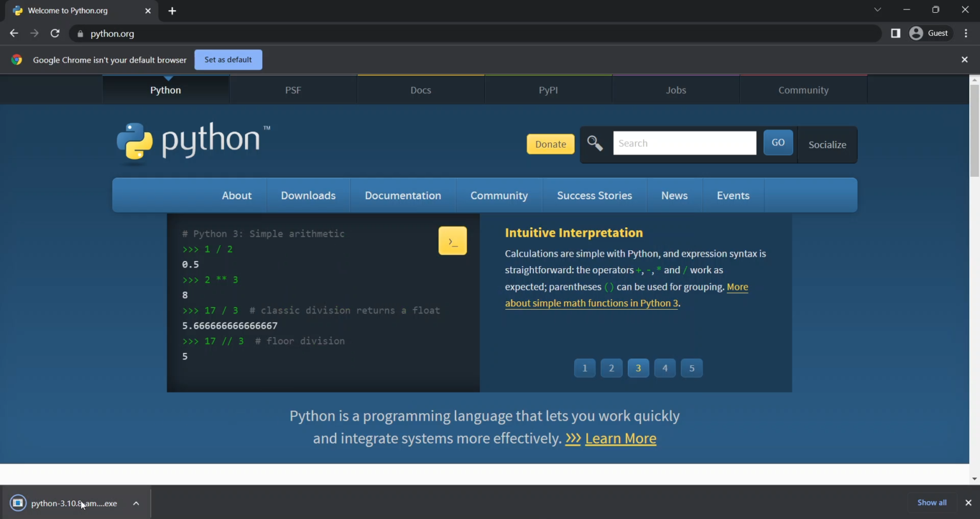Click into the Search input field
Viewport: 980px width, 519px height.
click(x=684, y=144)
